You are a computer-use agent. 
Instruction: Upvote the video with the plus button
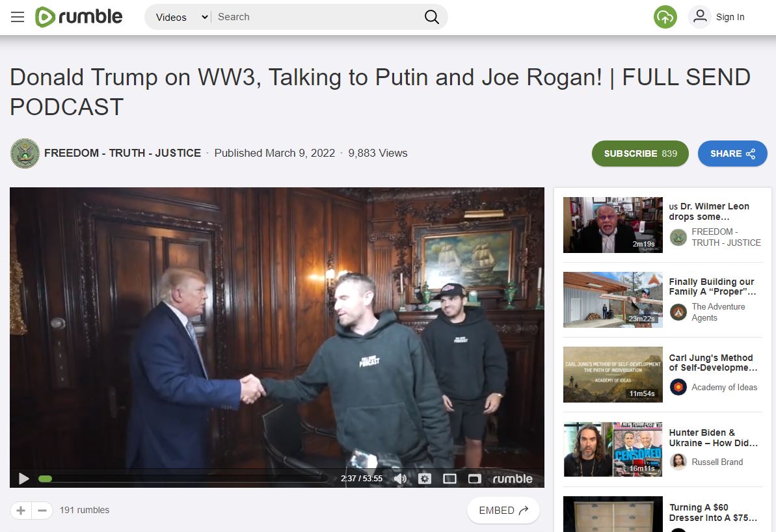21,511
